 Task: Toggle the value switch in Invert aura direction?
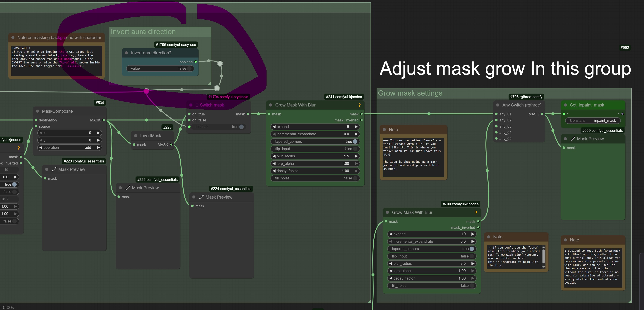click(160, 68)
